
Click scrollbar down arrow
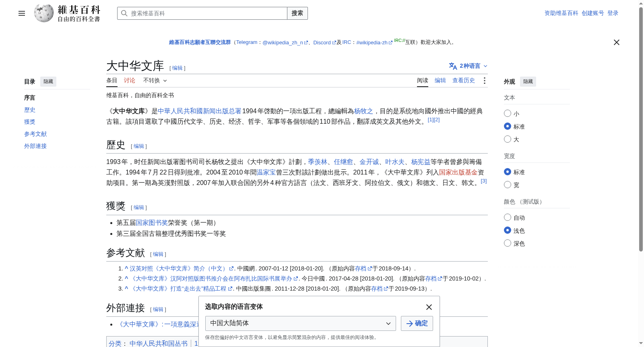point(641,343)
